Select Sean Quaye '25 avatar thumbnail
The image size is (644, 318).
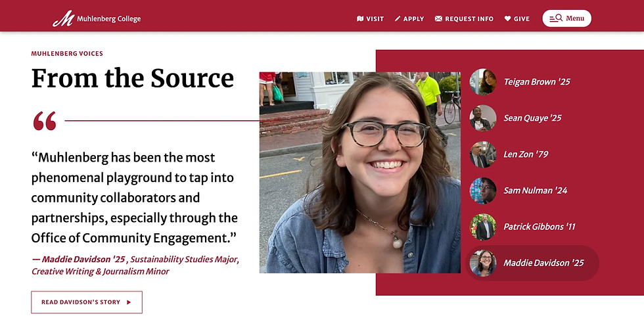click(483, 118)
